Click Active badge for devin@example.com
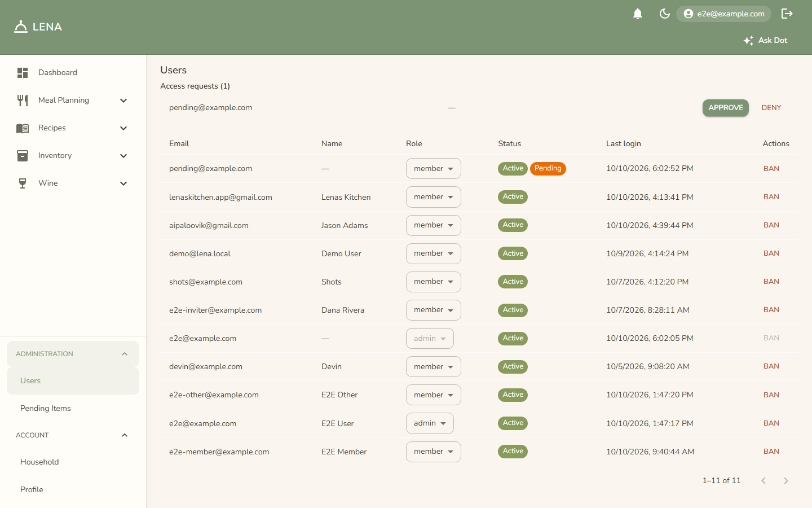This screenshot has height=508, width=812. 513,366
